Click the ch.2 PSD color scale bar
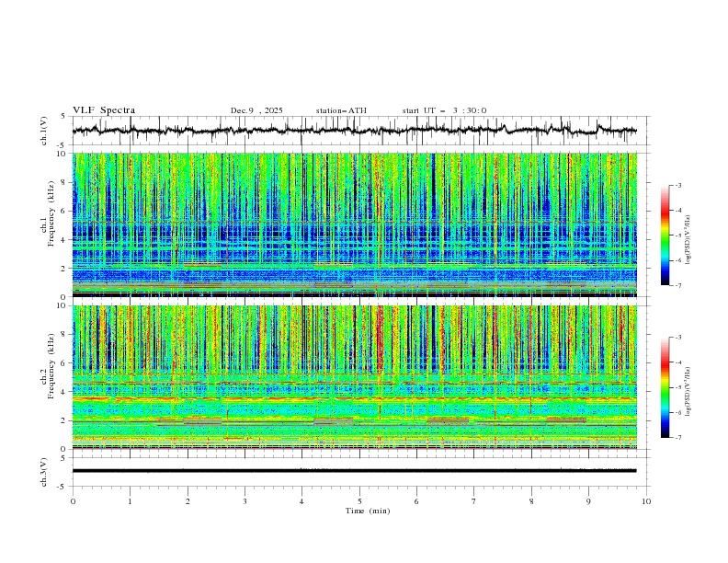Image resolution: width=728 pixels, height=563 pixels. point(665,387)
